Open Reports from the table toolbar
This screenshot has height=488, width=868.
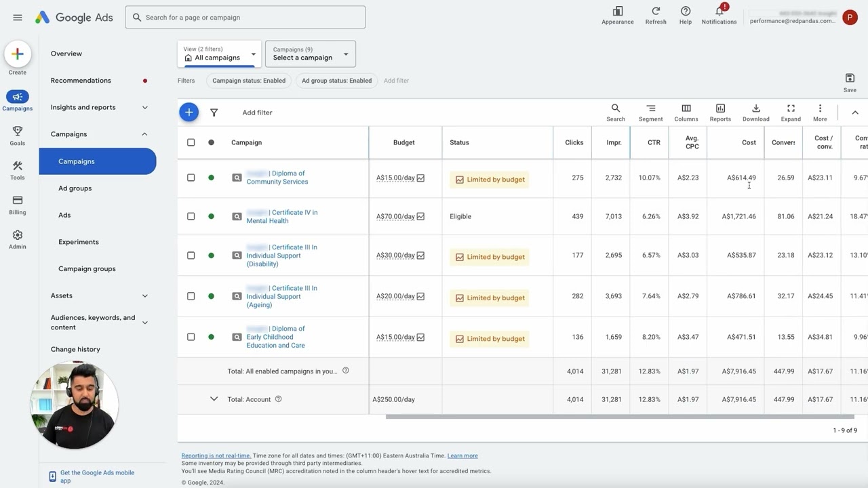click(720, 113)
